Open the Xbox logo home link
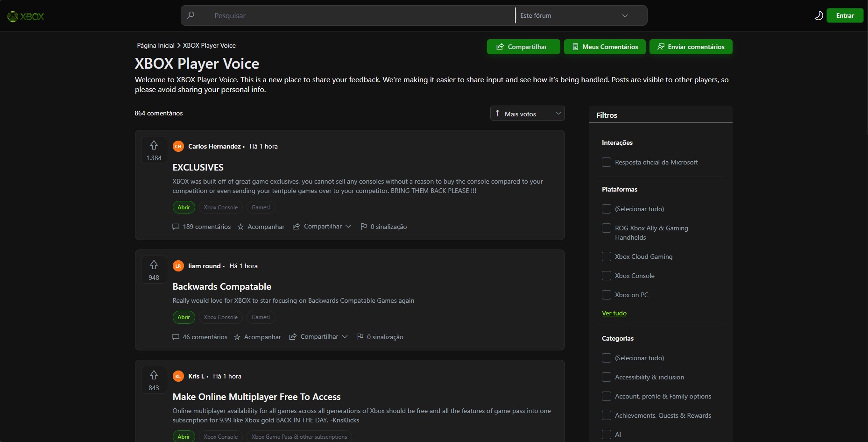This screenshot has width=868, height=442. click(x=26, y=16)
